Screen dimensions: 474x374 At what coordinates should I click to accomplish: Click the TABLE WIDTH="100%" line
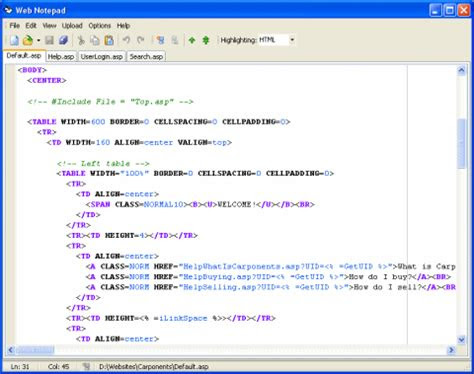click(195, 173)
